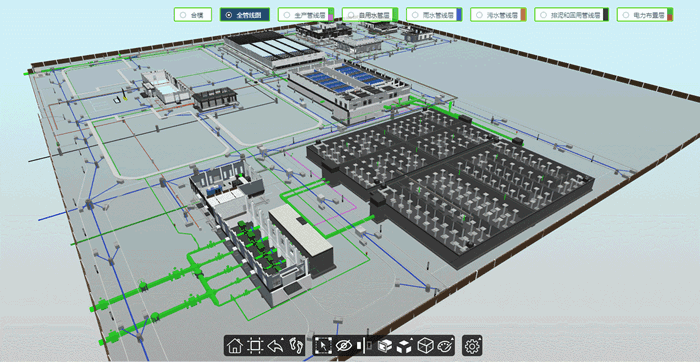Open the section box cut tool
The width and height of the screenshot is (700, 362).
coord(385,345)
